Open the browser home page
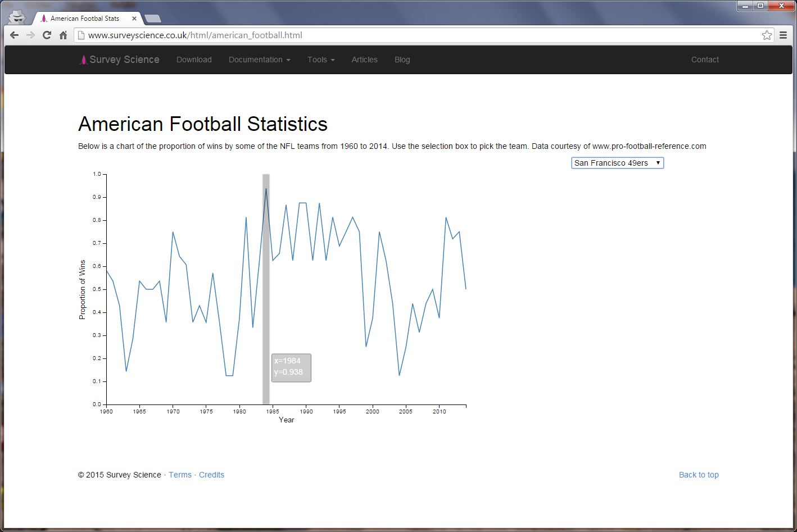Screen dimensions: 797x532 tap(63, 35)
